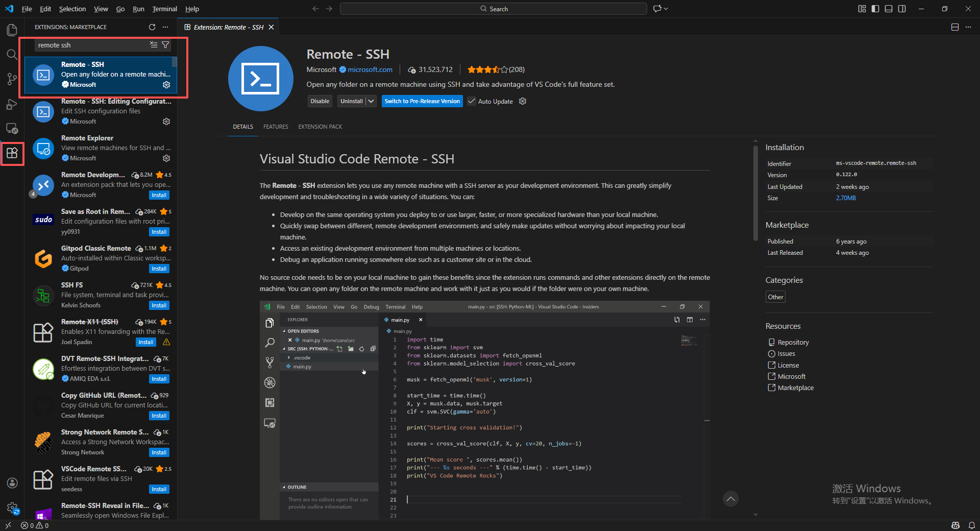Image resolution: width=980 pixels, height=531 pixels.
Task: Install the Save as Root in Remote extension
Action: click(159, 232)
